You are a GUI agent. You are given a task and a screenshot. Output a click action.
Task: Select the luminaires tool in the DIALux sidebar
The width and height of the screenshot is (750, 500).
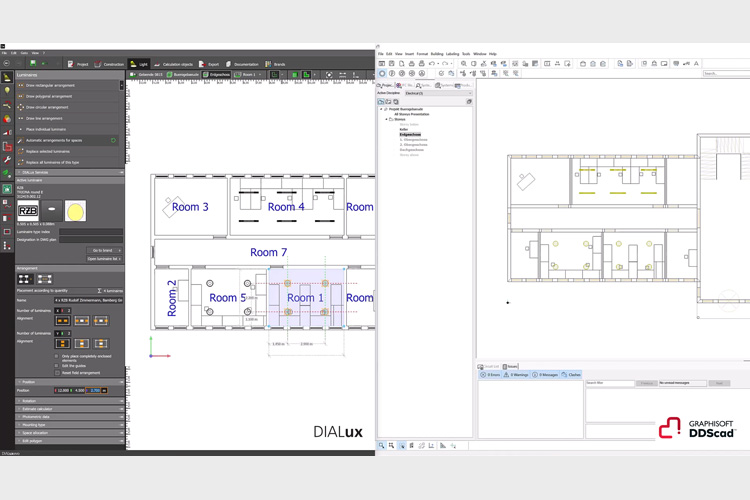pyautogui.click(x=7, y=78)
